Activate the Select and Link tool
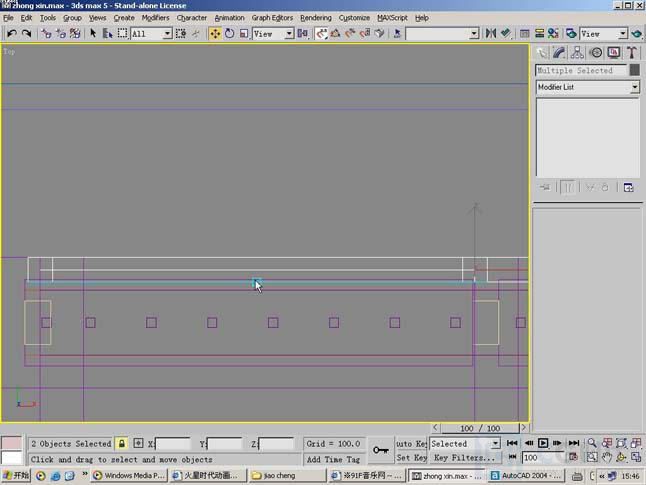The height and width of the screenshot is (485, 646). tap(46, 33)
